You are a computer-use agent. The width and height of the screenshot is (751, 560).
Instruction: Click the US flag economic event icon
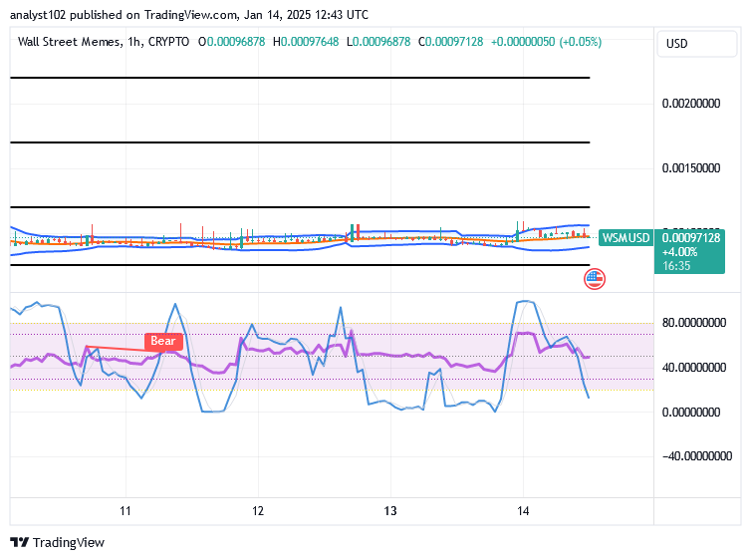tap(595, 279)
